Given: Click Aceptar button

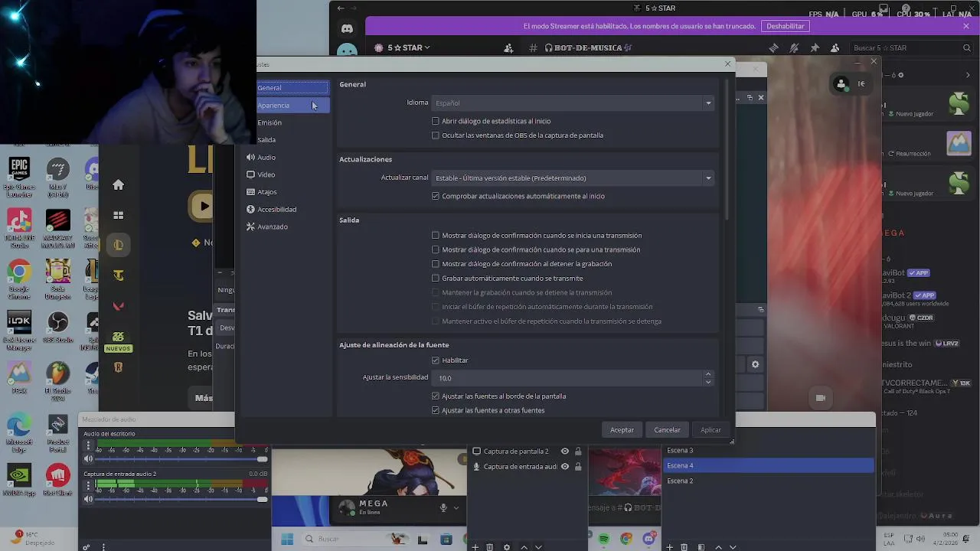Looking at the screenshot, I should pyautogui.click(x=622, y=430).
